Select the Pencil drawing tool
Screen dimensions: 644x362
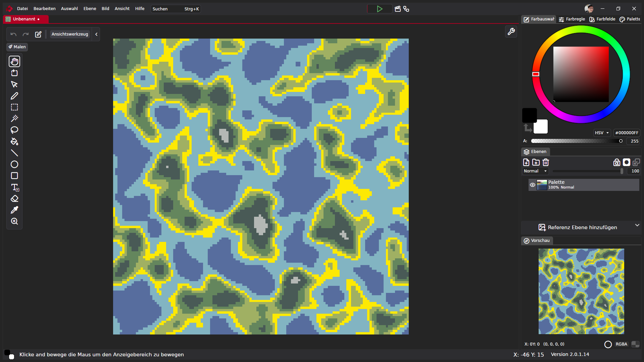pyautogui.click(x=14, y=96)
